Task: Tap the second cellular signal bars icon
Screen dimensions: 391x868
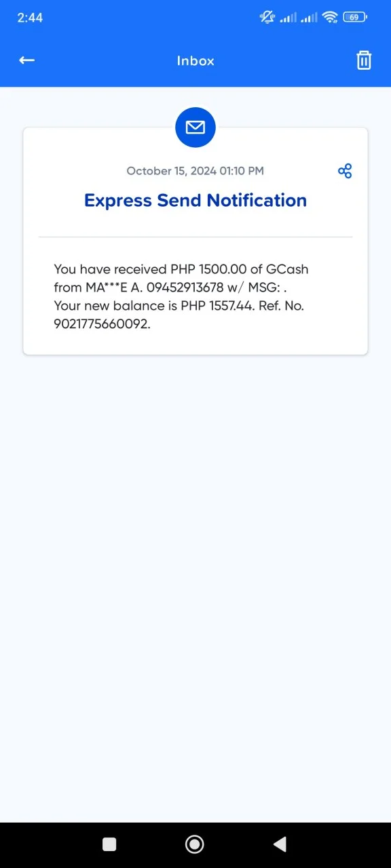Action: pos(309,18)
